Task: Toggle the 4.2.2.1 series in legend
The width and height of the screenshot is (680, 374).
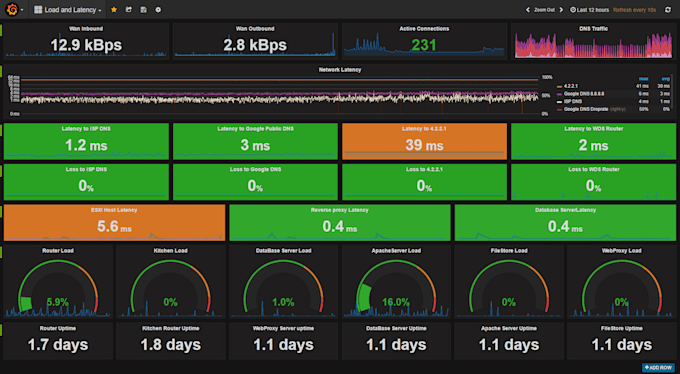Action: click(x=571, y=86)
